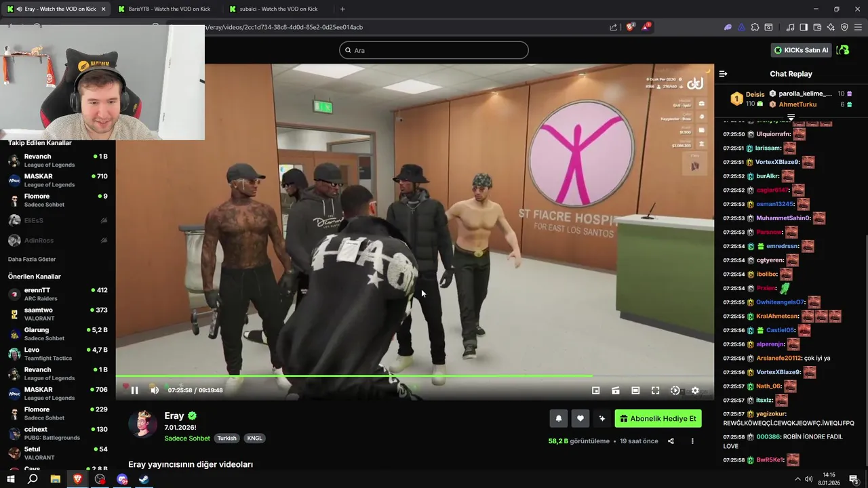The image size is (868, 488).
Task: Select the KNGL tag
Action: click(x=254, y=439)
